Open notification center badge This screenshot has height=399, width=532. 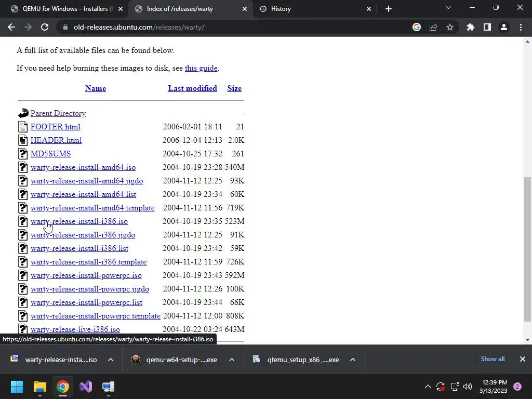click(x=517, y=387)
